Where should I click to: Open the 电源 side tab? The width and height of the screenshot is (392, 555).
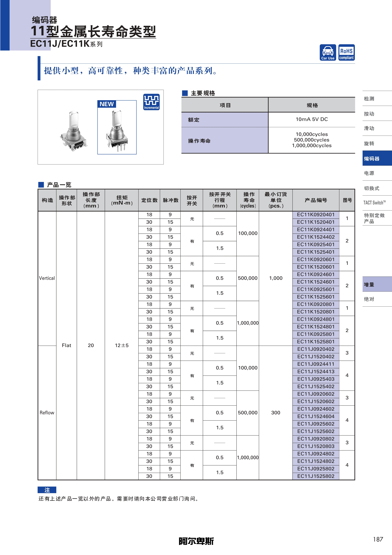click(x=369, y=173)
